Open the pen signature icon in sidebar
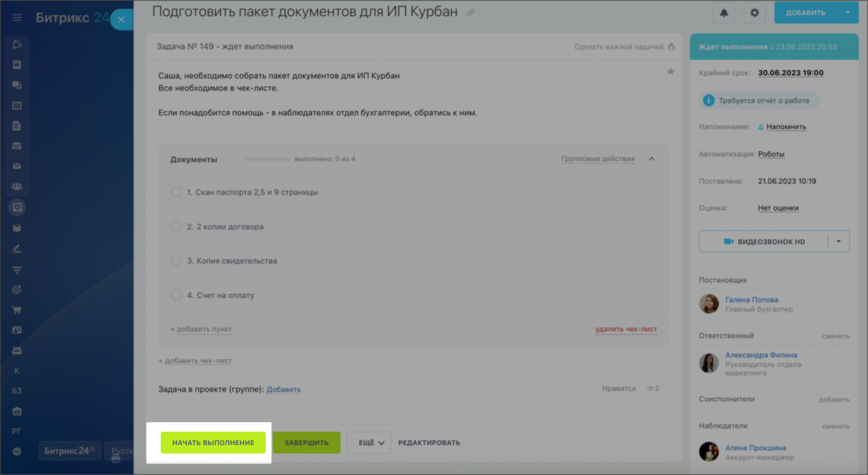Viewport: 868px width, 475px height. pos(17,248)
